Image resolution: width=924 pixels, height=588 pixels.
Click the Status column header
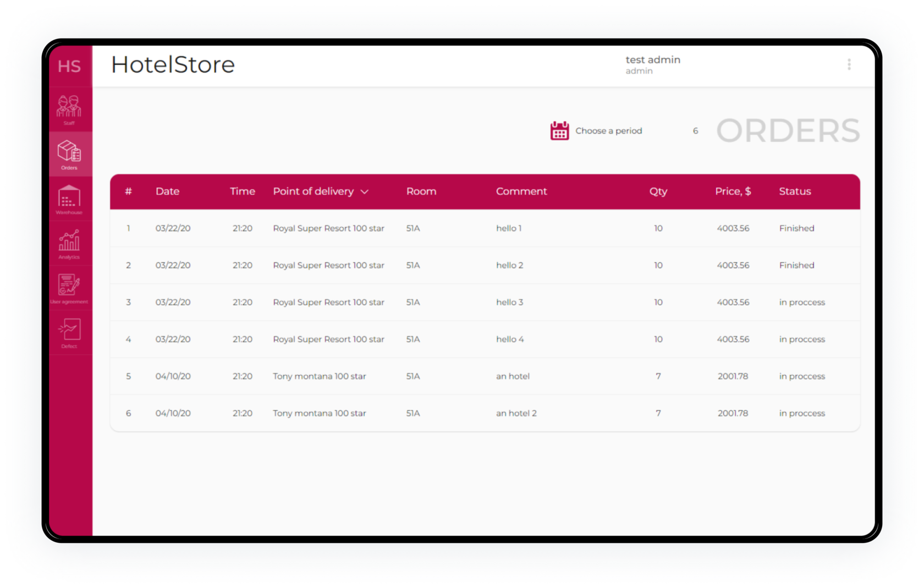click(795, 191)
